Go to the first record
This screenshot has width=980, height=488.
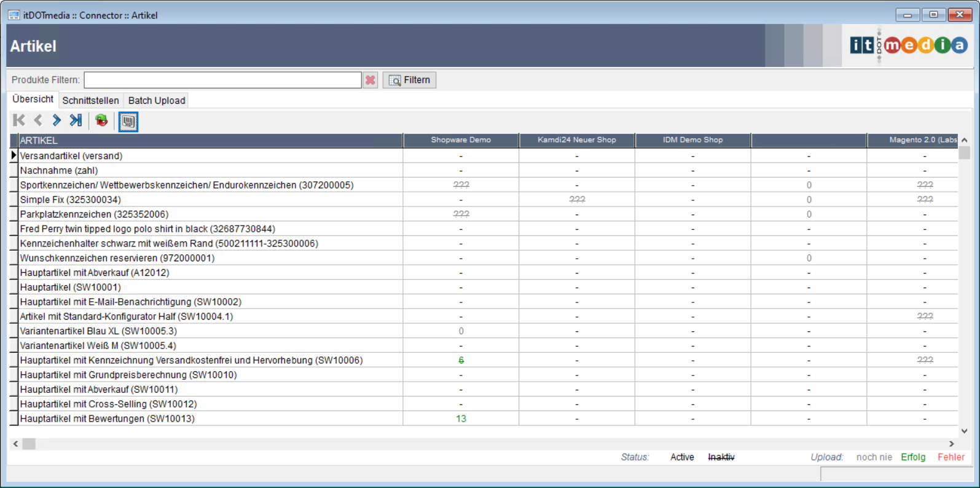tap(19, 120)
